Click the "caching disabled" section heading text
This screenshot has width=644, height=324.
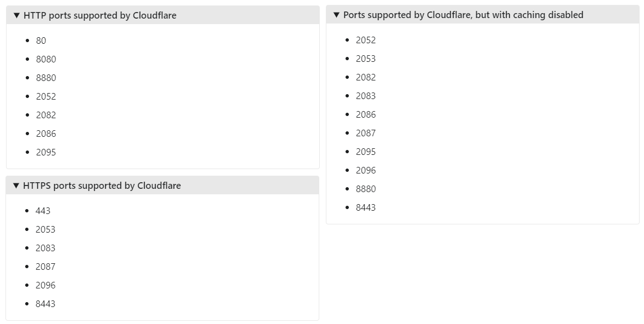[x=463, y=15]
